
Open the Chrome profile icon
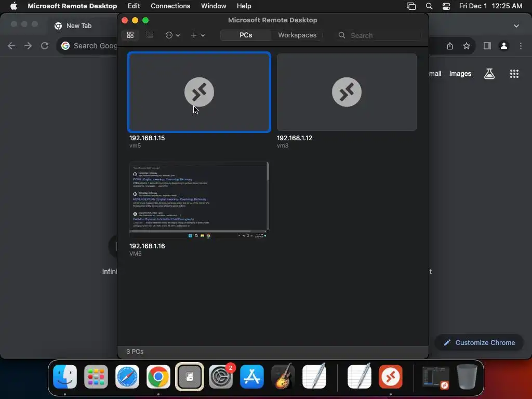pos(504,46)
